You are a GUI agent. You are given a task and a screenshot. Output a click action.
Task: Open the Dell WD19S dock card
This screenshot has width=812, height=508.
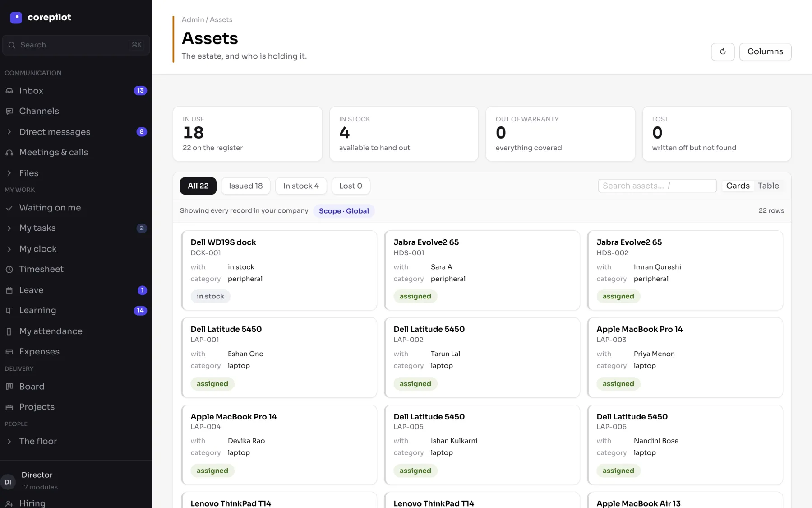pyautogui.click(x=279, y=270)
